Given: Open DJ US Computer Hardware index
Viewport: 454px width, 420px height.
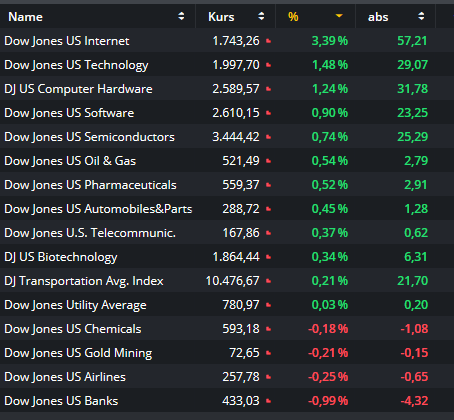Looking at the screenshot, I should (78, 89).
